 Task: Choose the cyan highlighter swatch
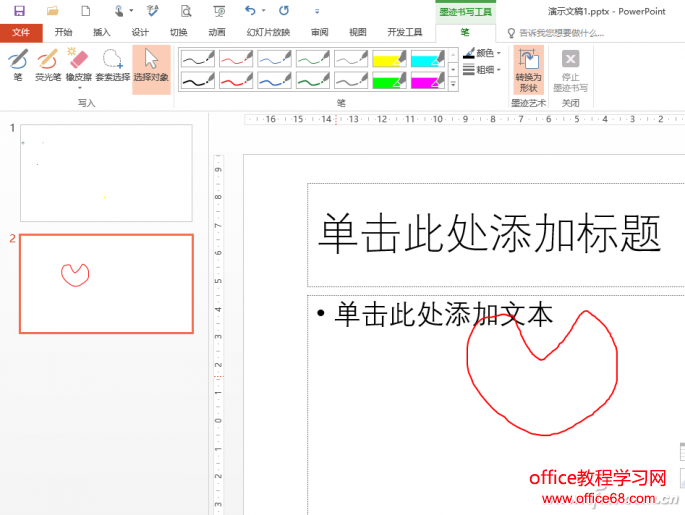[x=428, y=59]
